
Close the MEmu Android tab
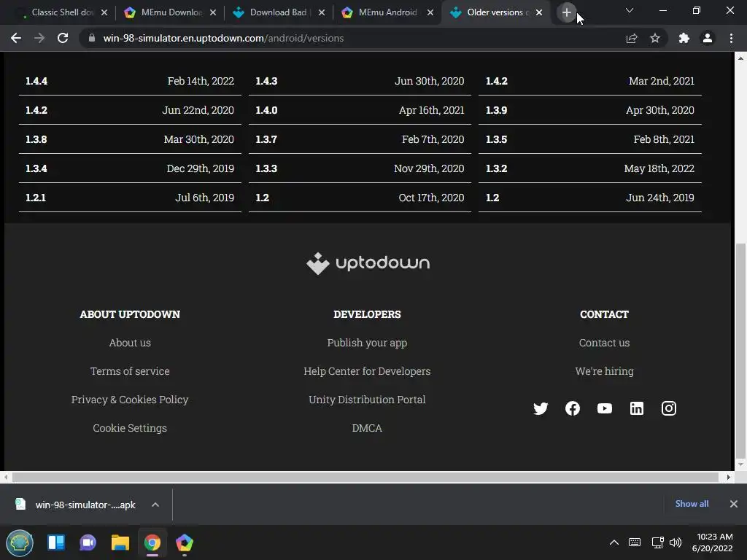tap(430, 12)
